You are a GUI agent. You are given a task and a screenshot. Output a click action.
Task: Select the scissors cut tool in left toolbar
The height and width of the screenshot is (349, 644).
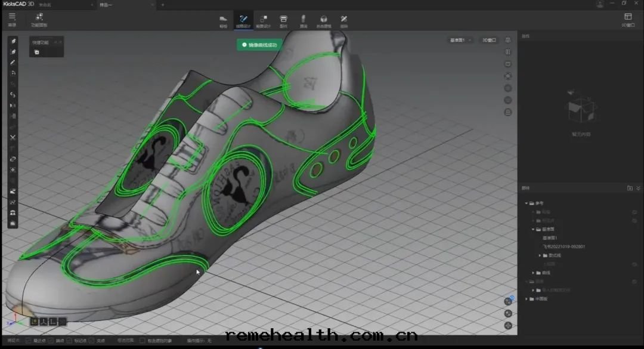tap(13, 138)
